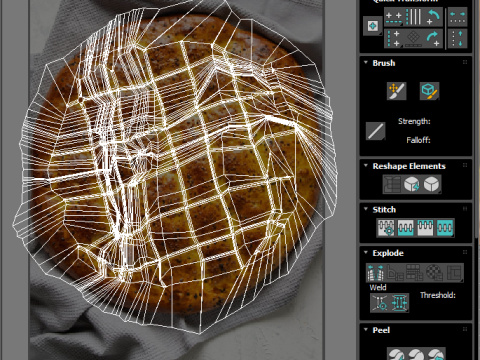Click third Stitch icon, teal top edge
The image size is (480, 360).
[x=425, y=228]
